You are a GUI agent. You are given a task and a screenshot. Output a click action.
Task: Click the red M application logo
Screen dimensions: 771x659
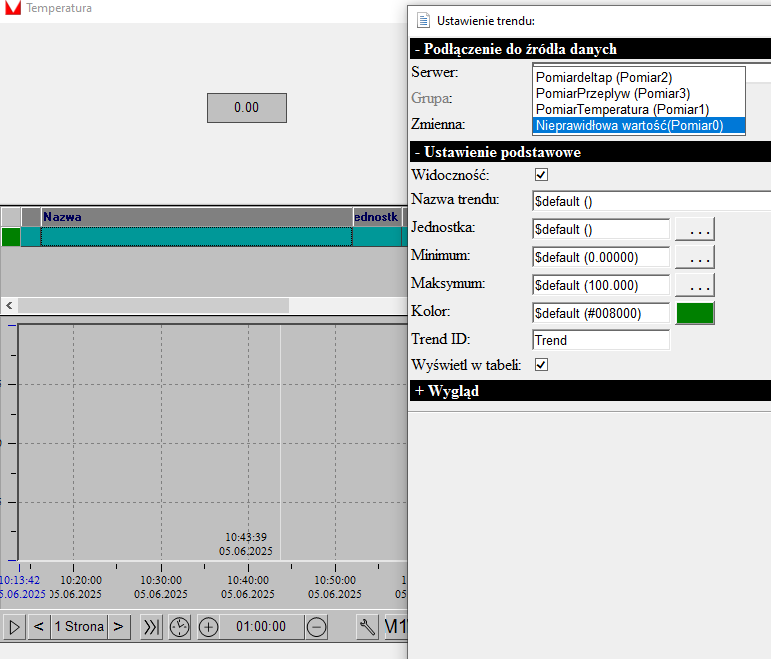coord(13,8)
